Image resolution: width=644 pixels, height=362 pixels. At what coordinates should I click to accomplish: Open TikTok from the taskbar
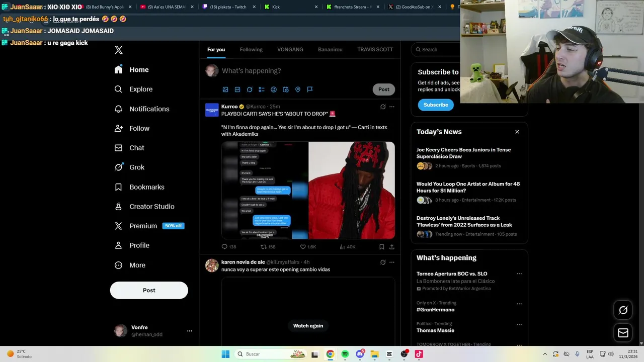419,354
